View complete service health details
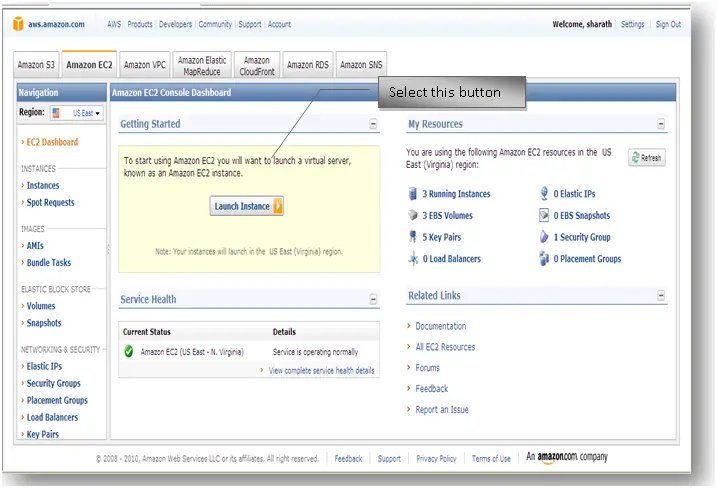The image size is (717, 488). click(321, 370)
